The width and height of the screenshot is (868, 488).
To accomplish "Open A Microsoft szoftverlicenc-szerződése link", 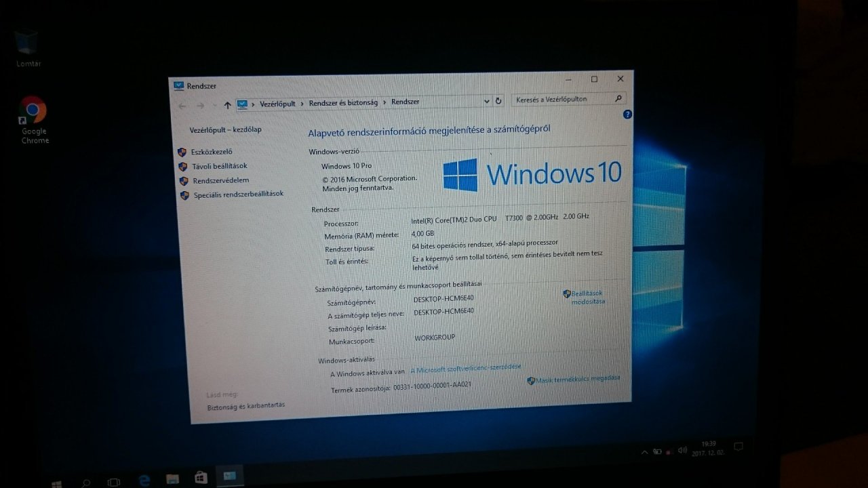I will (466, 369).
